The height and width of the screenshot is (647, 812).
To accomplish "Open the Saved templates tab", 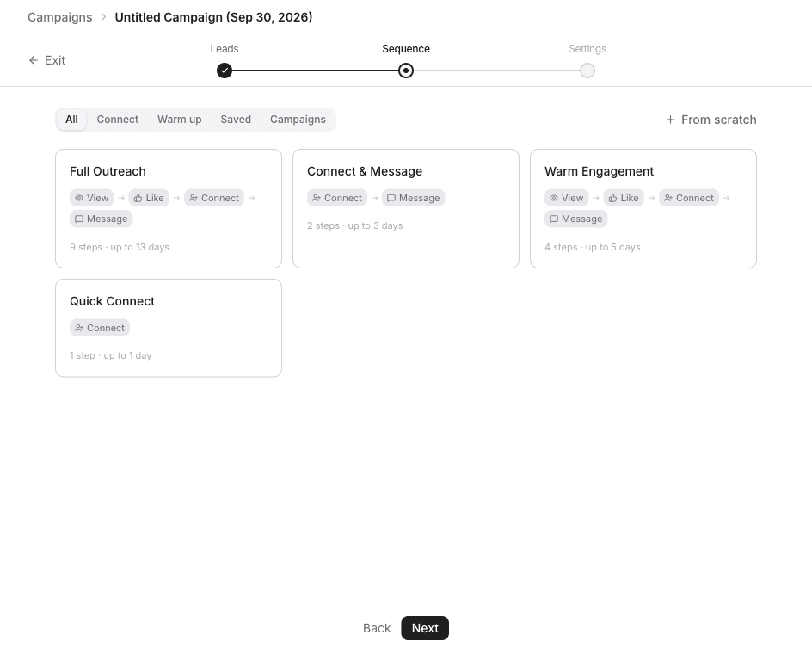I will [236, 119].
